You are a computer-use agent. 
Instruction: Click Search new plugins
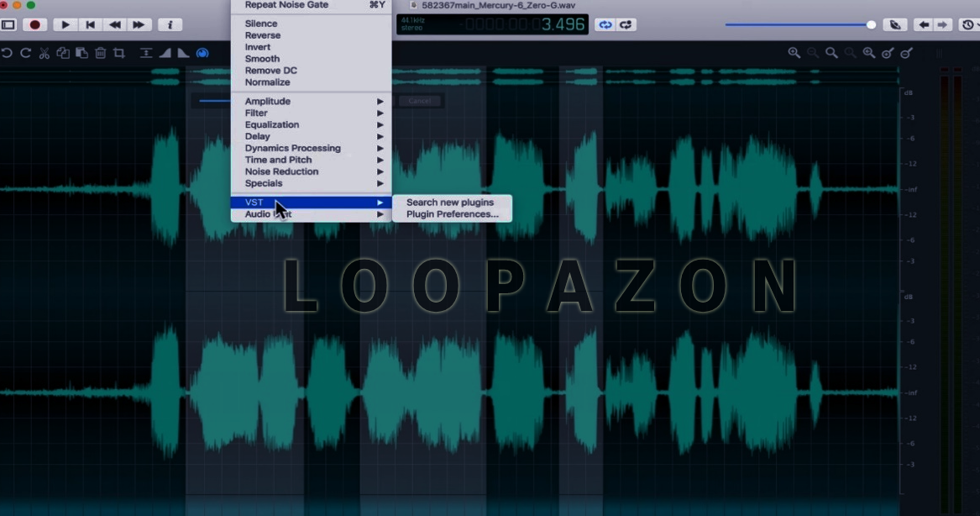click(450, 203)
